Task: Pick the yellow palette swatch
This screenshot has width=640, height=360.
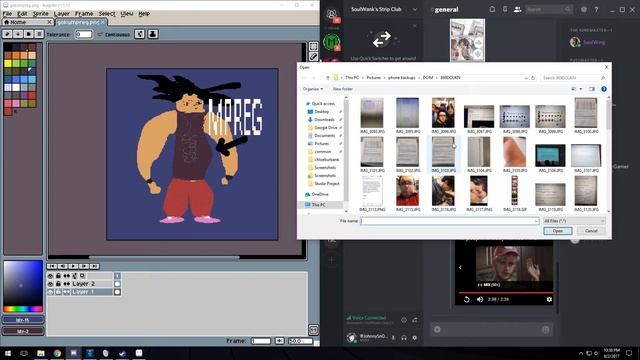Action: (8, 63)
